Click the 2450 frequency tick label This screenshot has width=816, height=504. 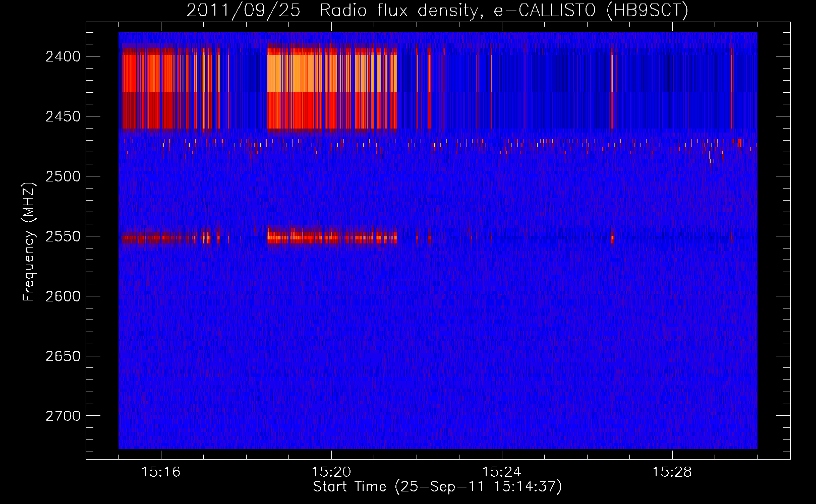(63, 116)
